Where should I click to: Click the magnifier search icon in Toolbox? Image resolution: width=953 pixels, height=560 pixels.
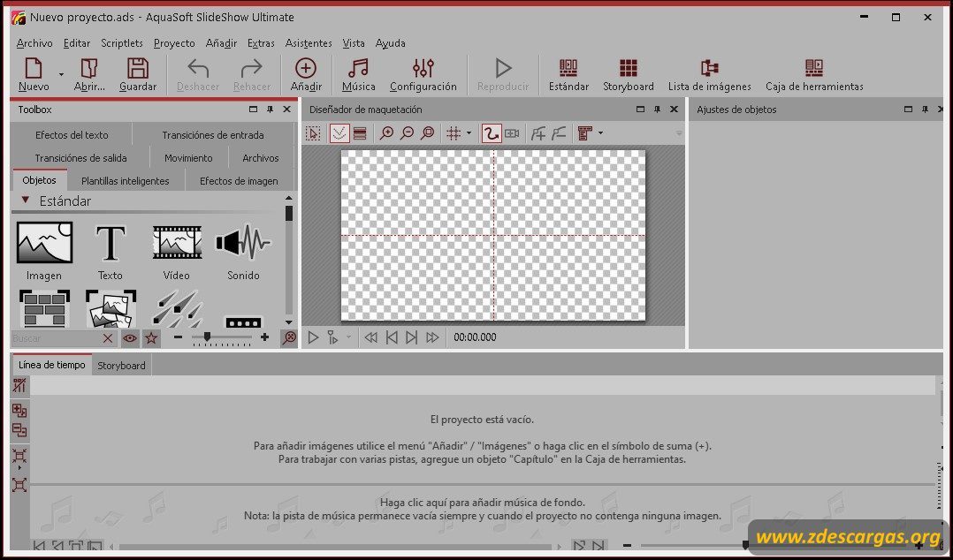[289, 337]
